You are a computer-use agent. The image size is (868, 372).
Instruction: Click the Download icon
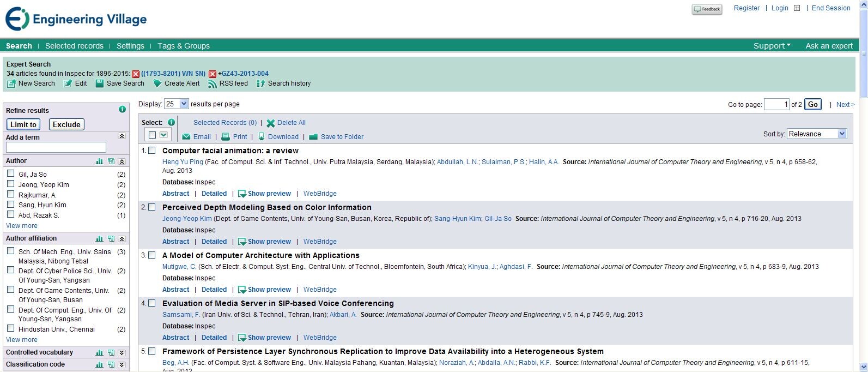262,137
